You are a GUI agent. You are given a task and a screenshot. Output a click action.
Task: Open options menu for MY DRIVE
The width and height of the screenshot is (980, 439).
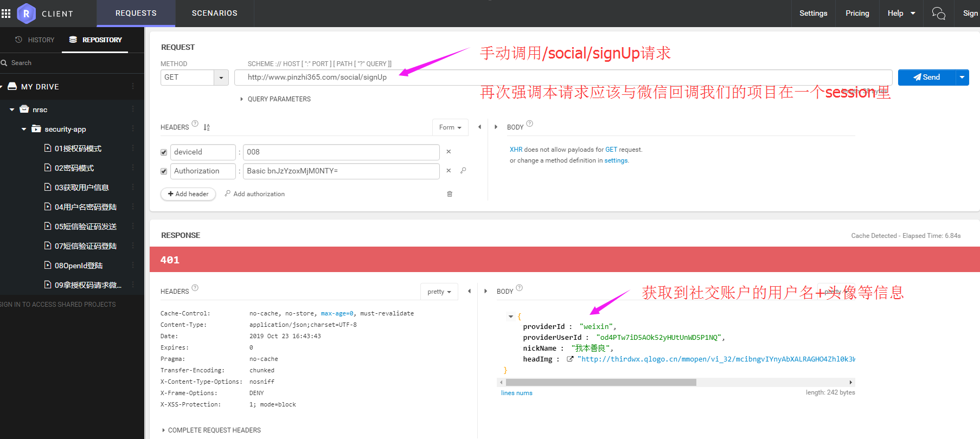click(x=133, y=87)
